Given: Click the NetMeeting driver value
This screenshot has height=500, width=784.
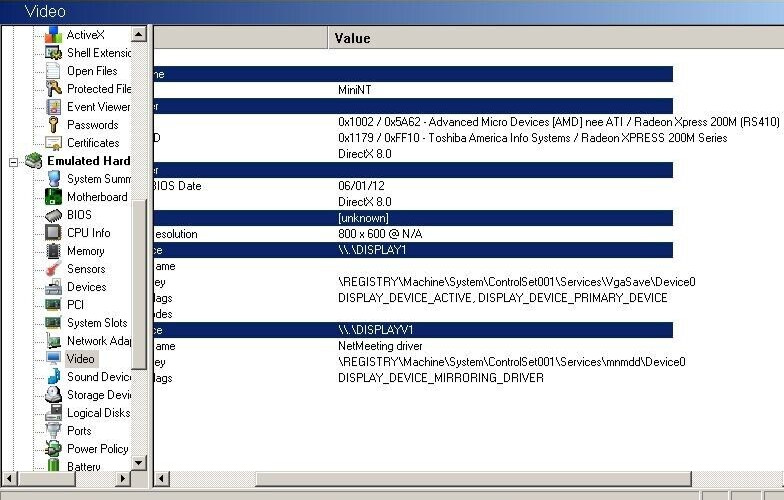Looking at the screenshot, I should (x=380, y=346).
